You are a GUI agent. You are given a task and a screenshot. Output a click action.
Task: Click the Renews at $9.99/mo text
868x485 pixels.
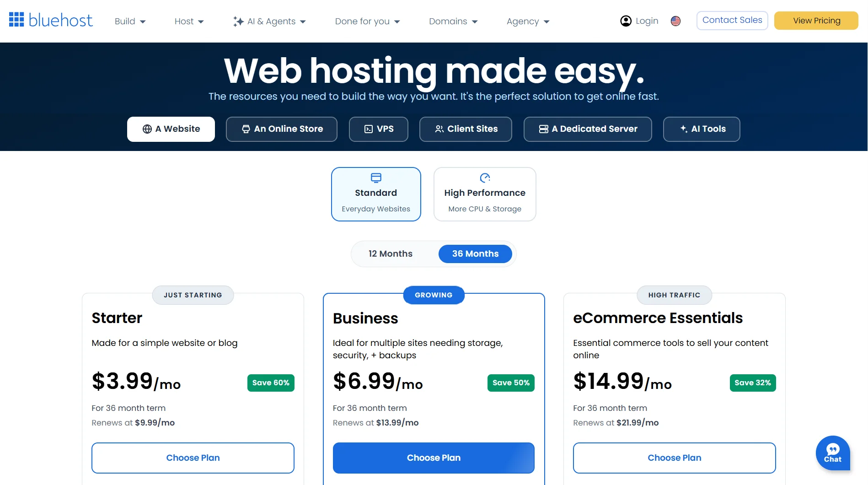[133, 423]
